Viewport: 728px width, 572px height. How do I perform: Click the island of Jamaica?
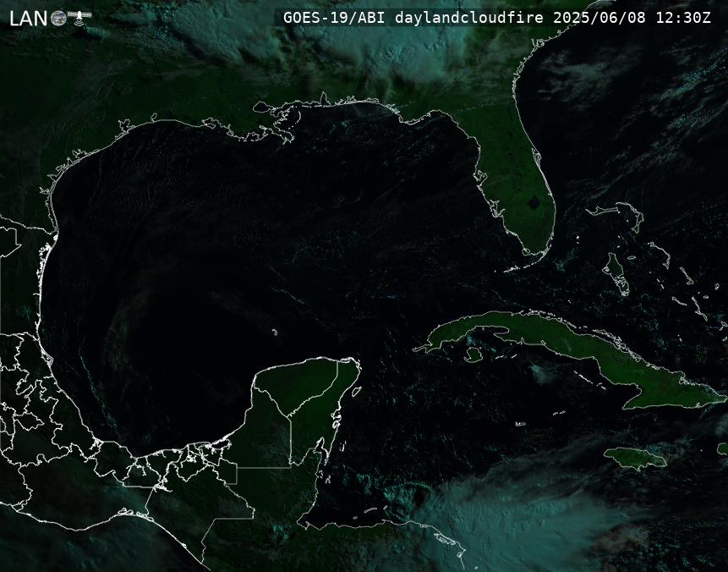[635, 457]
